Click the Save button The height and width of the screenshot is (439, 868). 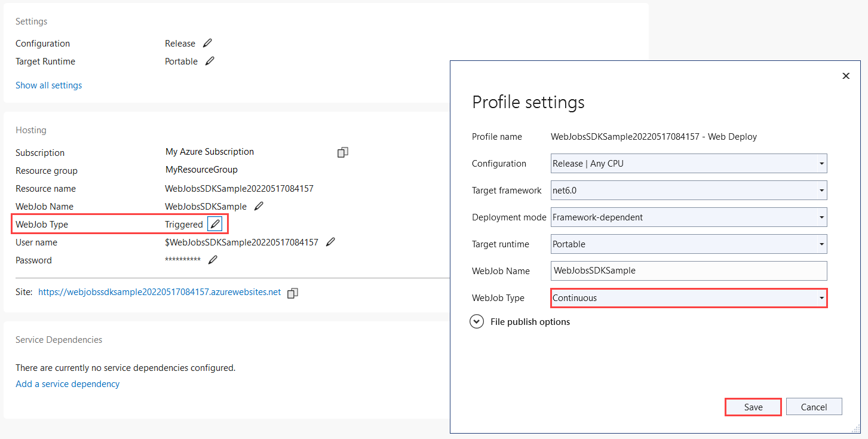753,406
